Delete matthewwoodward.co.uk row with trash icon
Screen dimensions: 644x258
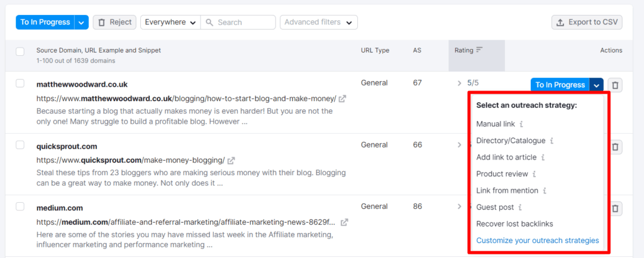pos(615,85)
